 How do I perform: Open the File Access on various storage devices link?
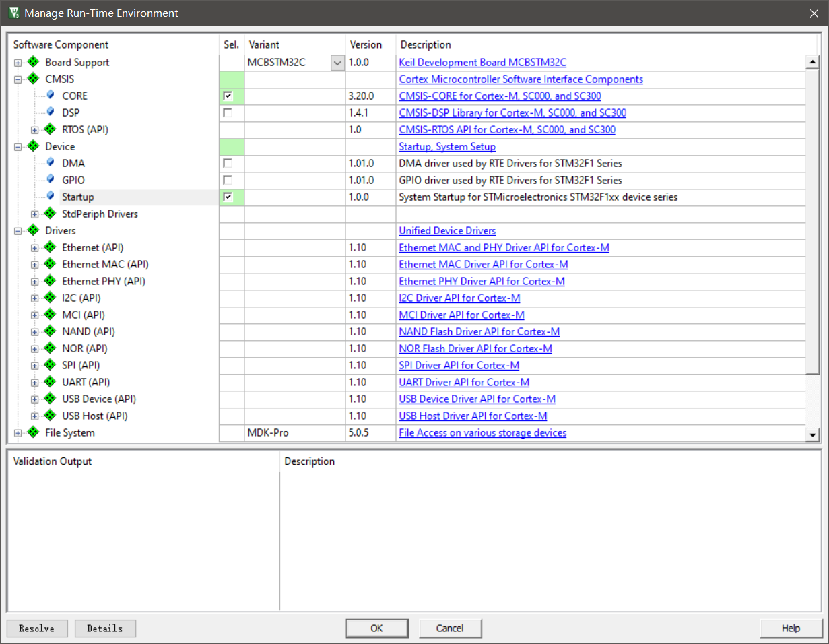tap(483, 432)
